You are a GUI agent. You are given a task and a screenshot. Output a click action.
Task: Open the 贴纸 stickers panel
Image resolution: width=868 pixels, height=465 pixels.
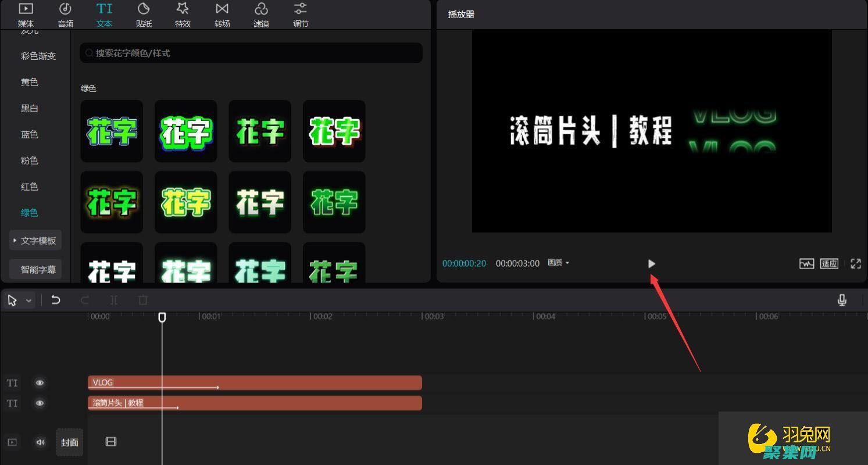click(x=144, y=14)
